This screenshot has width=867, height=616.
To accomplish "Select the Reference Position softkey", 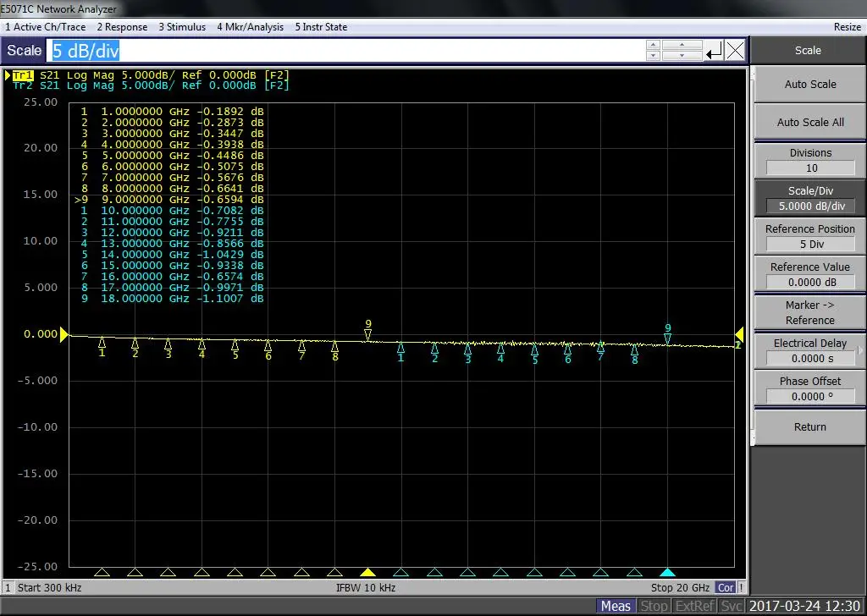I will point(810,236).
